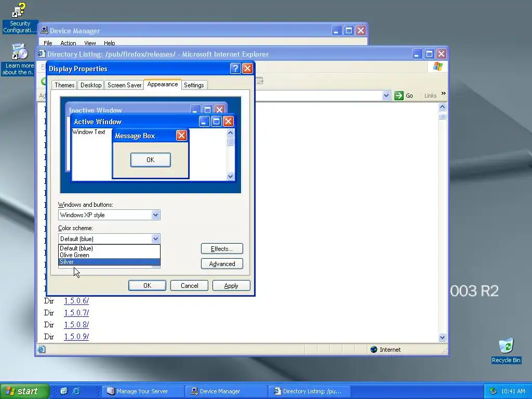The image size is (532, 399).
Task: Expand the Links toolbar chevron
Action: [444, 94]
